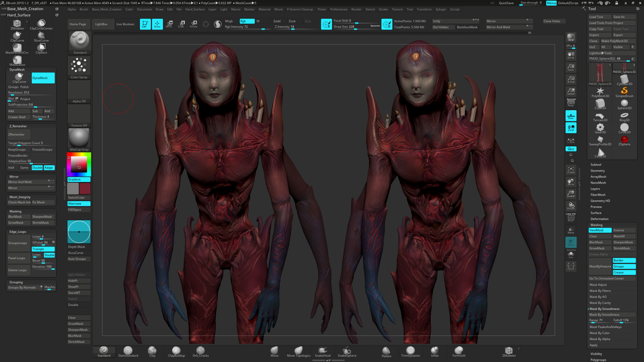Image resolution: width=644 pixels, height=362 pixels.
Task: Toggle the DynaMesh button
Action: [x=43, y=78]
